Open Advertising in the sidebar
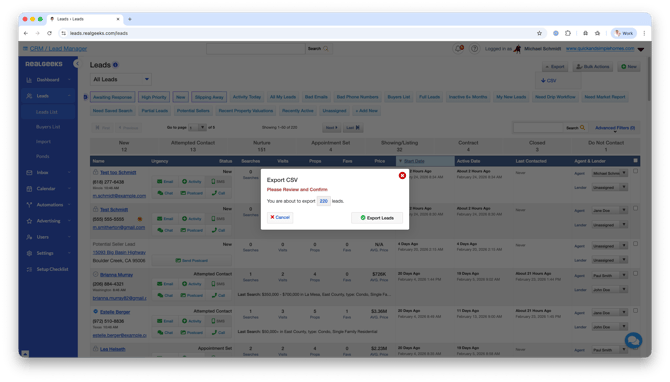 (x=48, y=221)
